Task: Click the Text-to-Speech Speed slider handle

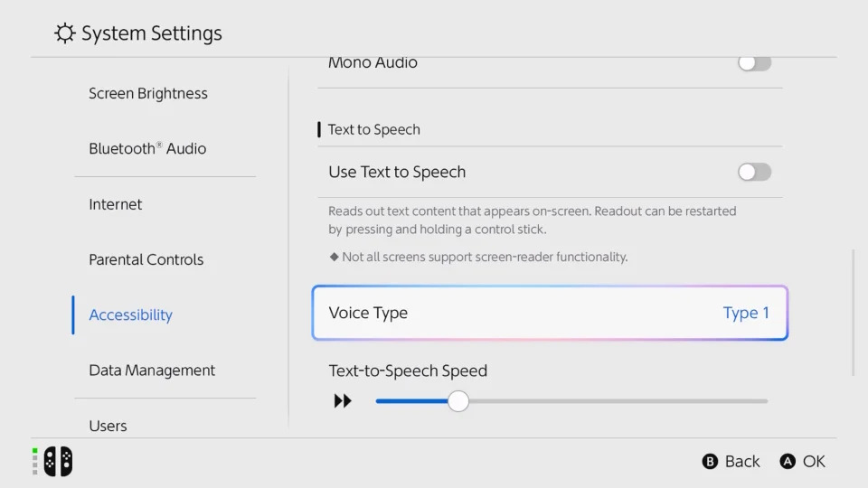Action: point(458,401)
